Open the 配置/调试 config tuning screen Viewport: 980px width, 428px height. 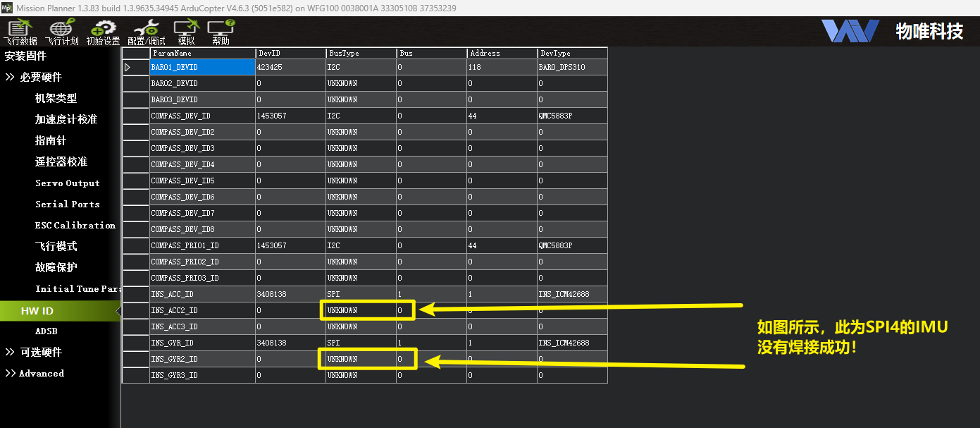147,32
